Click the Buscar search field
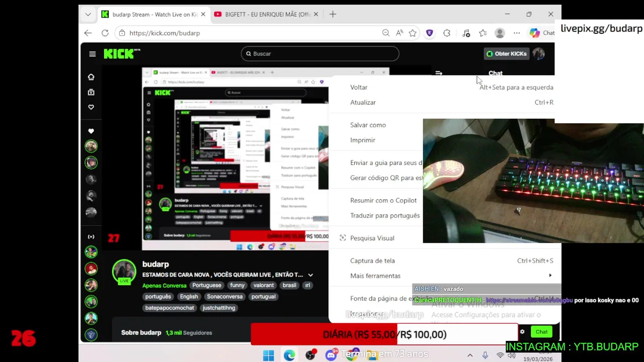 point(320,54)
